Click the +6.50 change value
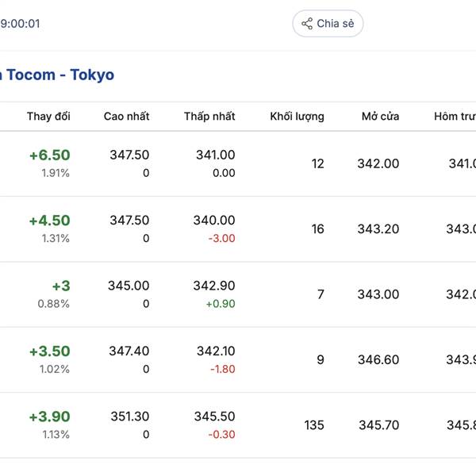This screenshot has height=476, width=476. pyautogui.click(x=49, y=155)
